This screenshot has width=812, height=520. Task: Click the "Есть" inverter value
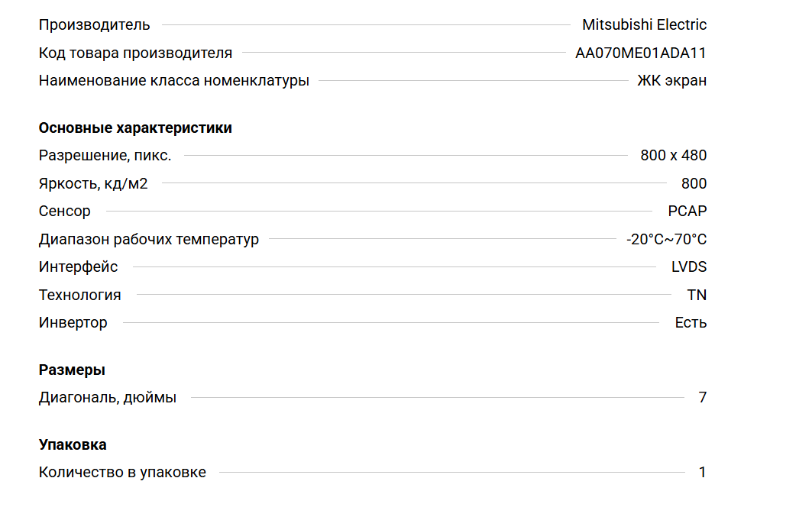click(691, 322)
